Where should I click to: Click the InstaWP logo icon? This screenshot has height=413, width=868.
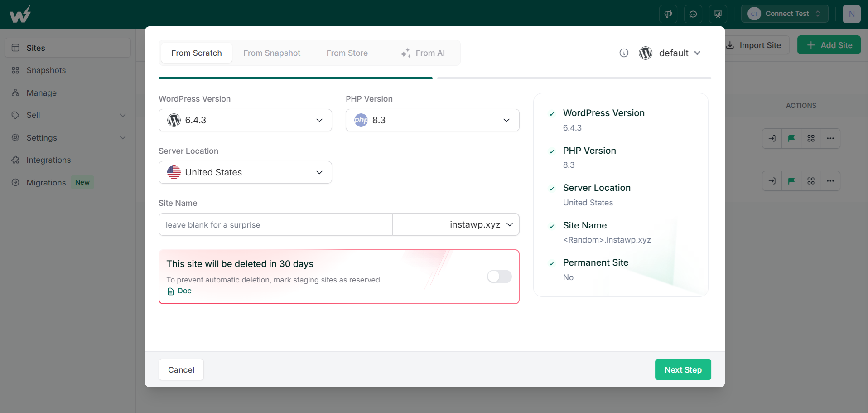pos(20,14)
